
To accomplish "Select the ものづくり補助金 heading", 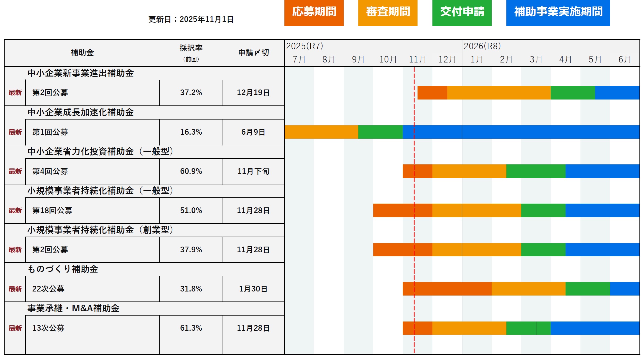I will [63, 269].
